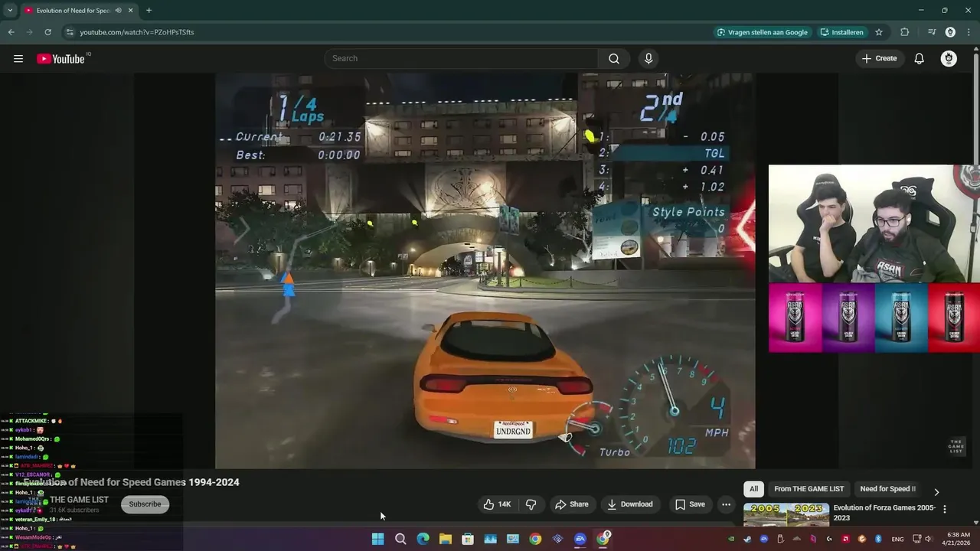Open Evolution of Forza Games video thumbnail
980x551 pixels.
[786, 515]
